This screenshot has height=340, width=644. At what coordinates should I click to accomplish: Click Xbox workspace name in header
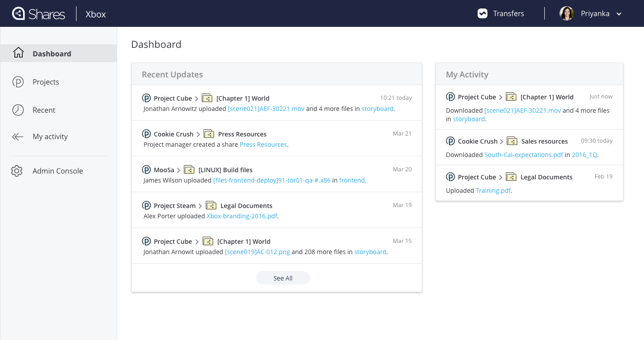point(96,14)
